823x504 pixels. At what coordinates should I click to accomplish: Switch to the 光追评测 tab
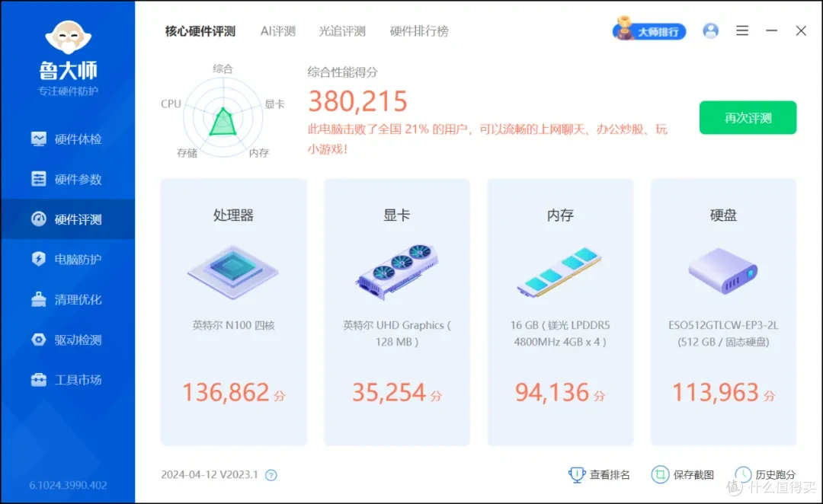[341, 31]
